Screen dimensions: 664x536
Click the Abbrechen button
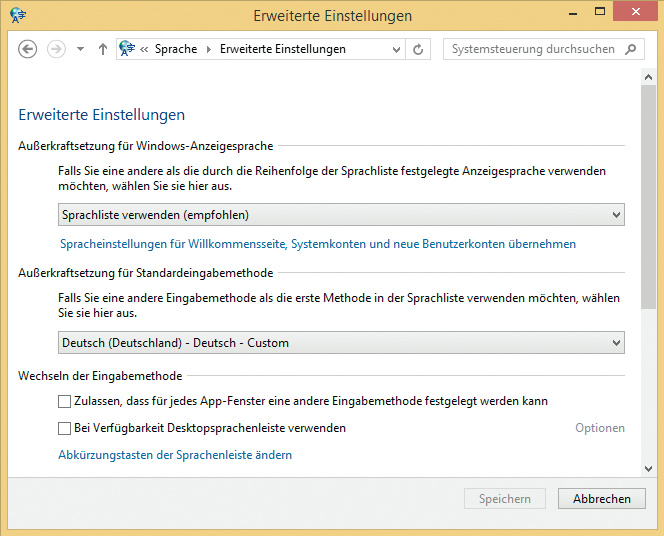tap(601, 499)
